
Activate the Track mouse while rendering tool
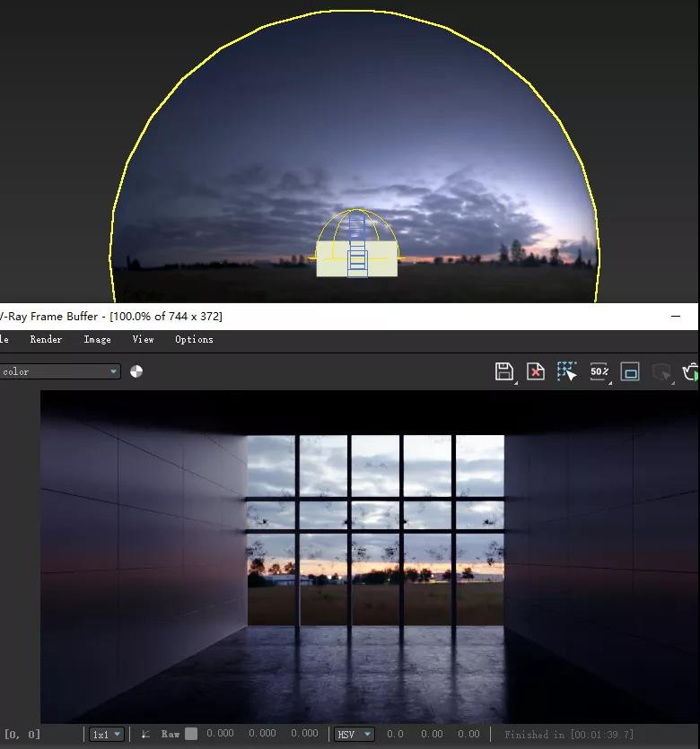567,371
